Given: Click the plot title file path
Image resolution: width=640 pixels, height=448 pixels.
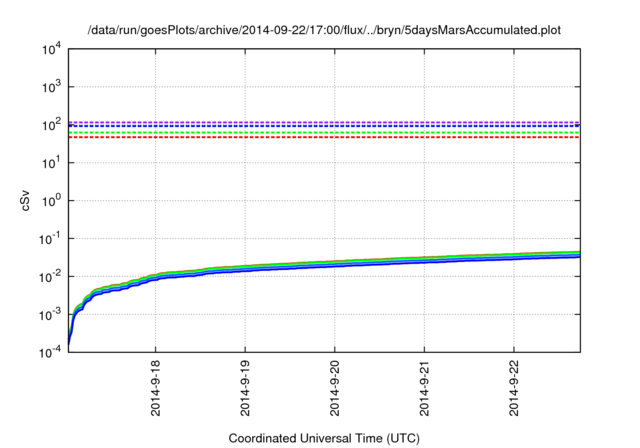Looking at the screenshot, I should coord(324,30).
